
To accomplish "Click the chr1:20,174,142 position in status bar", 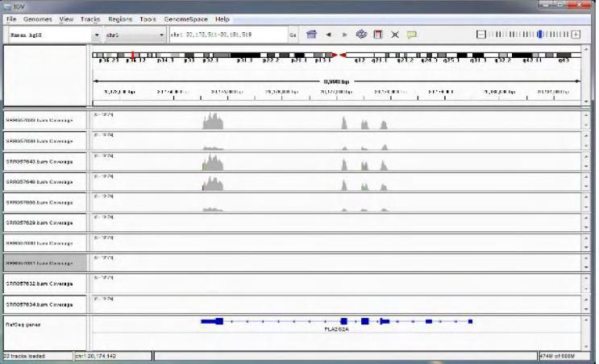I will point(94,356).
